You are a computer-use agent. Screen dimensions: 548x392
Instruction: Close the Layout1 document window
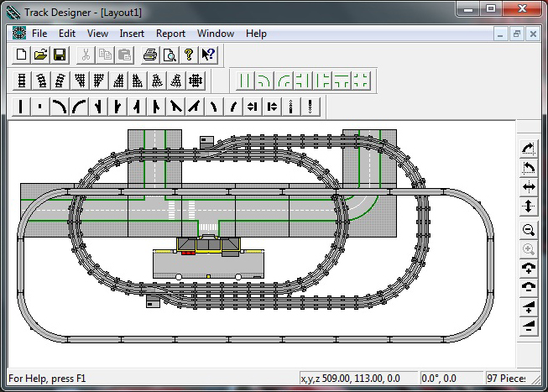click(x=533, y=34)
